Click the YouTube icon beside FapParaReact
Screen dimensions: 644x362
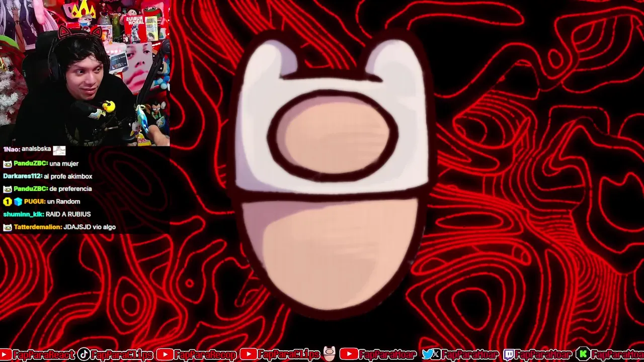5,355
